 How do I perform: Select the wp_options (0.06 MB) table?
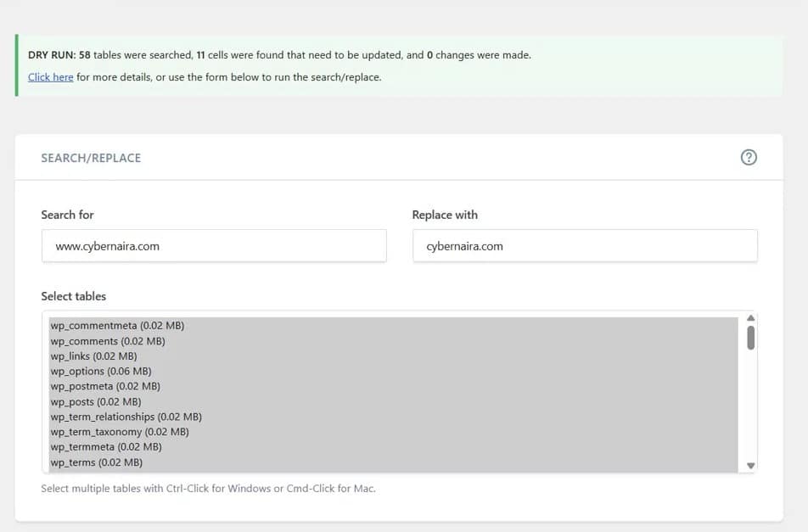coord(393,371)
